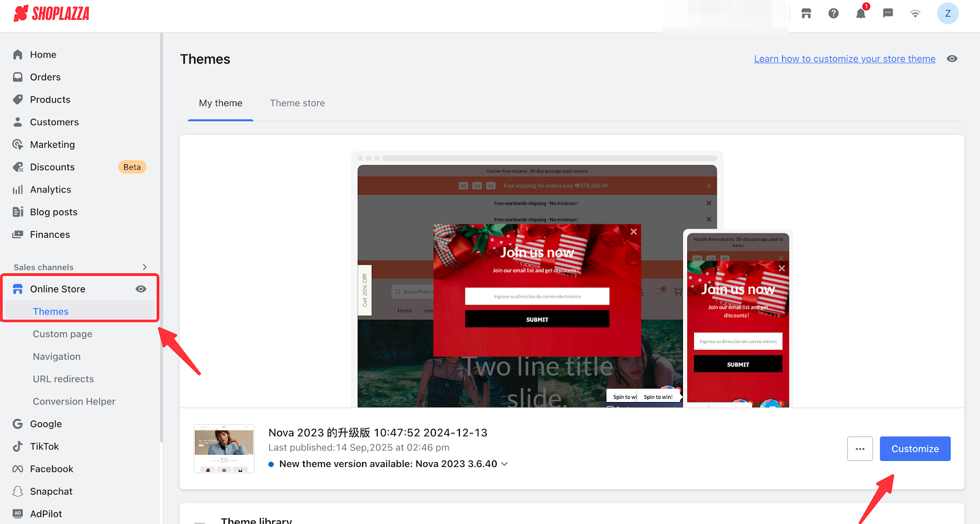980x524 pixels.
Task: Open Learn how to customize your store theme link
Action: [845, 59]
